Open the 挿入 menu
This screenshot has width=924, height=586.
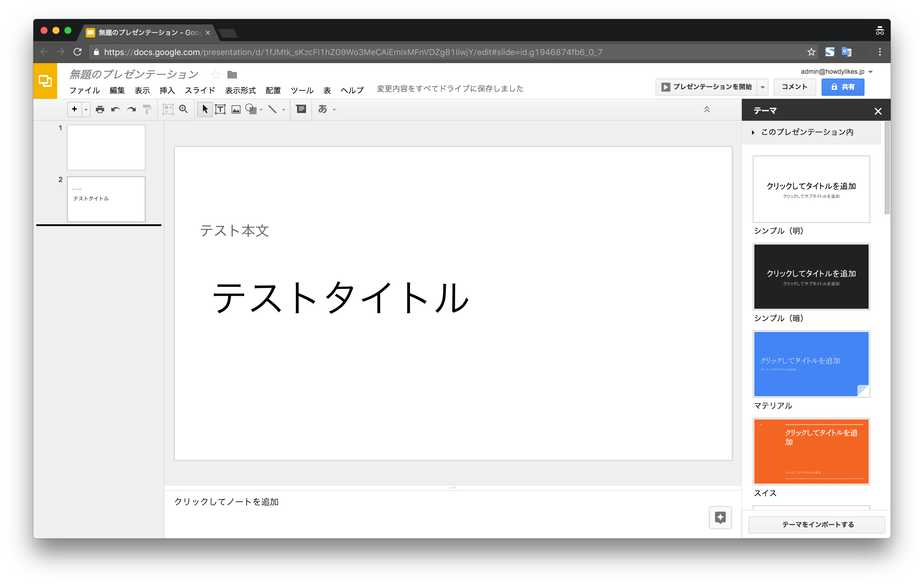tap(167, 90)
